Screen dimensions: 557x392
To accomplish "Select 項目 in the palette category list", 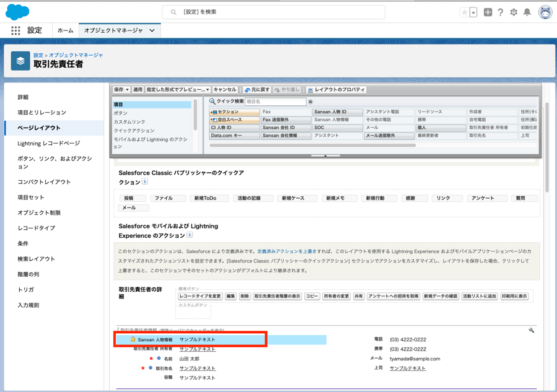I will (152, 105).
